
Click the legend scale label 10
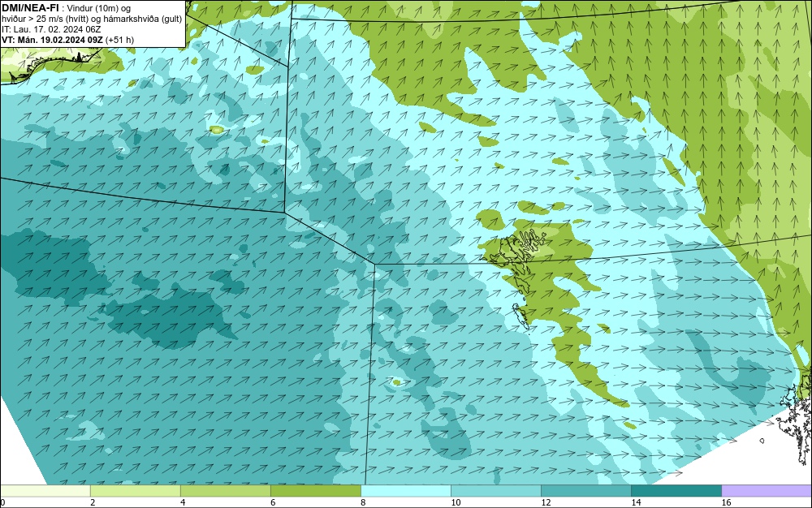point(456,502)
